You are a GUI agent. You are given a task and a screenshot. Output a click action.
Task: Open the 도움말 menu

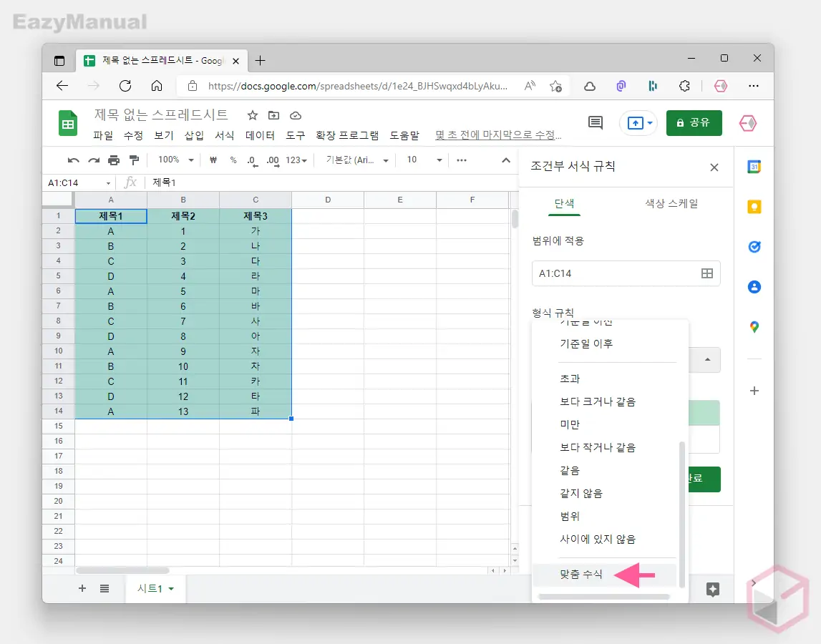click(404, 136)
